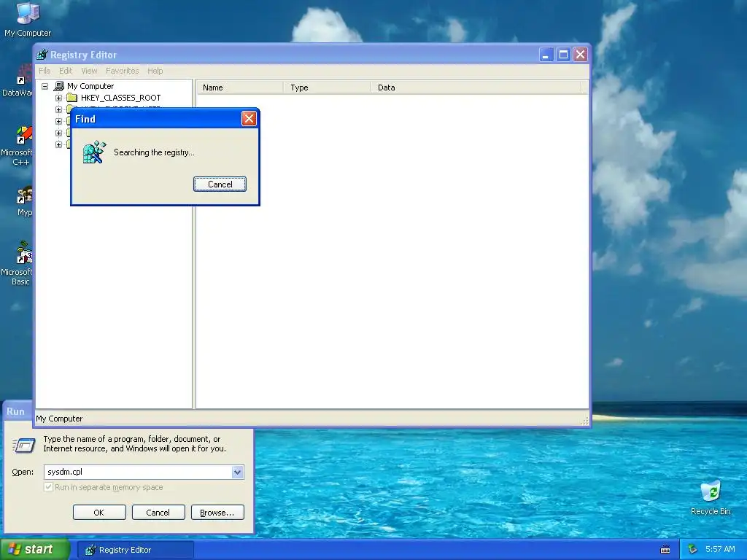Viewport: 747px width, 560px height.
Task: Open the My Computer desktop icon
Action: pos(28,19)
